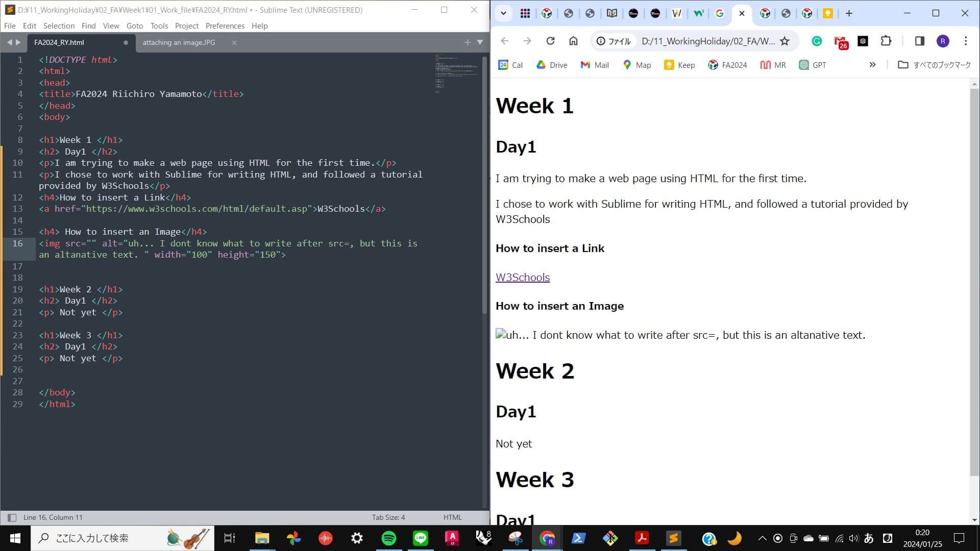
Task: Click the Sublime minimap code preview
Action: pos(457,74)
